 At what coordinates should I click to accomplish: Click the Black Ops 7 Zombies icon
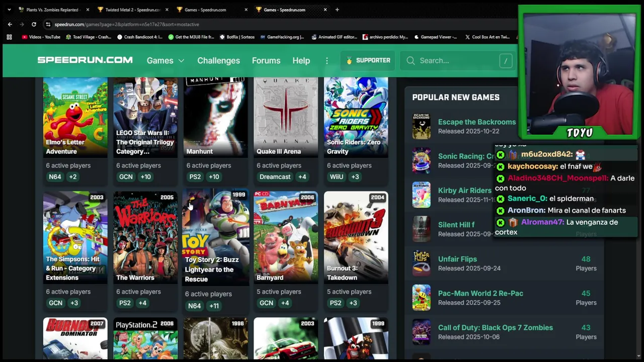coord(422,331)
